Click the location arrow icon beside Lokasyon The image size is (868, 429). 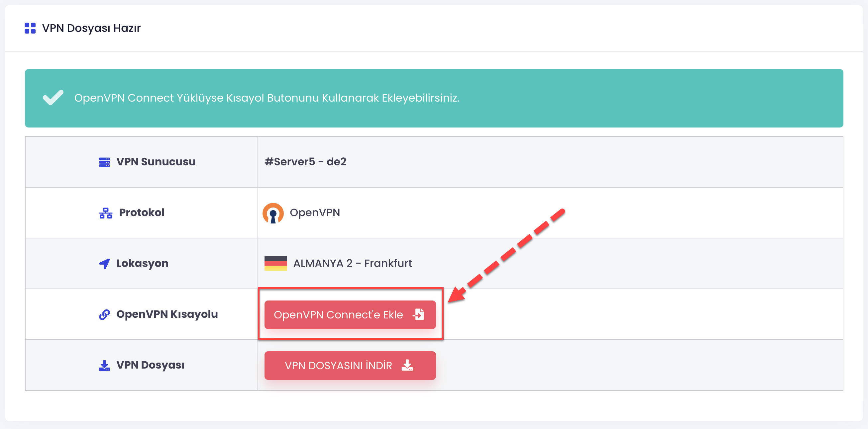point(104,264)
